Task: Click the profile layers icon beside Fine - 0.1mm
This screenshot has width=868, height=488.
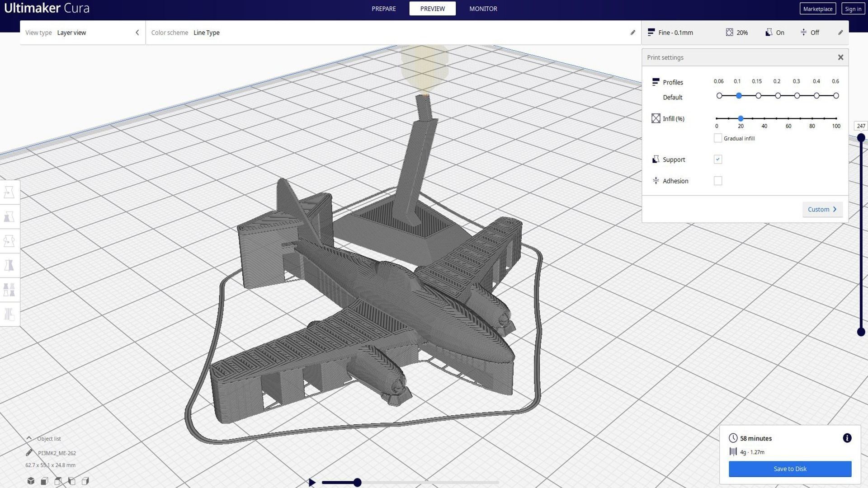Action: coord(651,33)
